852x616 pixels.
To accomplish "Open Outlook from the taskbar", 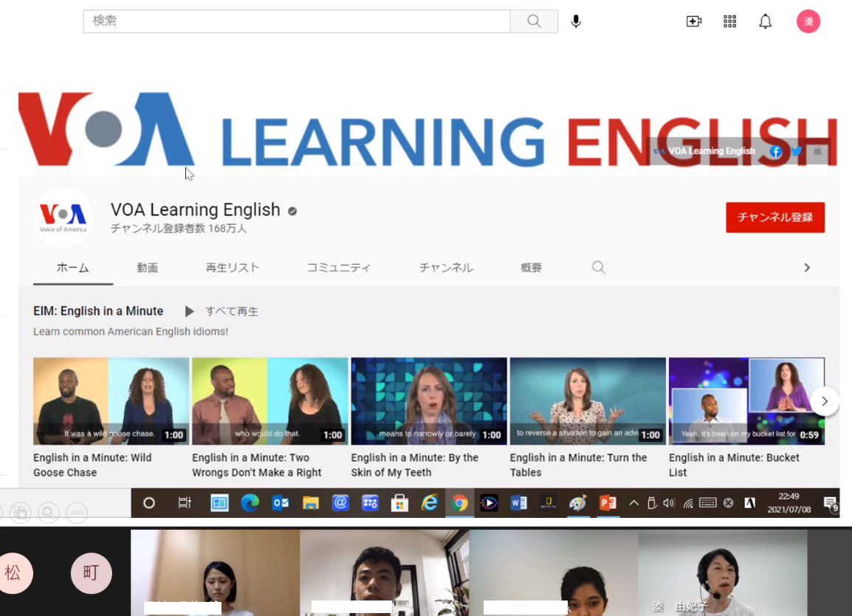I will coord(281,503).
